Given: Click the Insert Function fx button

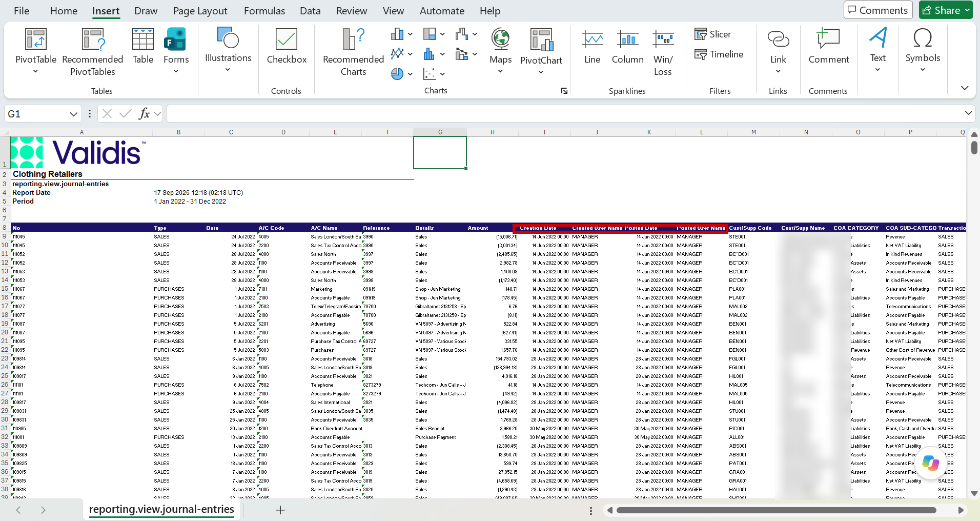Looking at the screenshot, I should pos(144,114).
